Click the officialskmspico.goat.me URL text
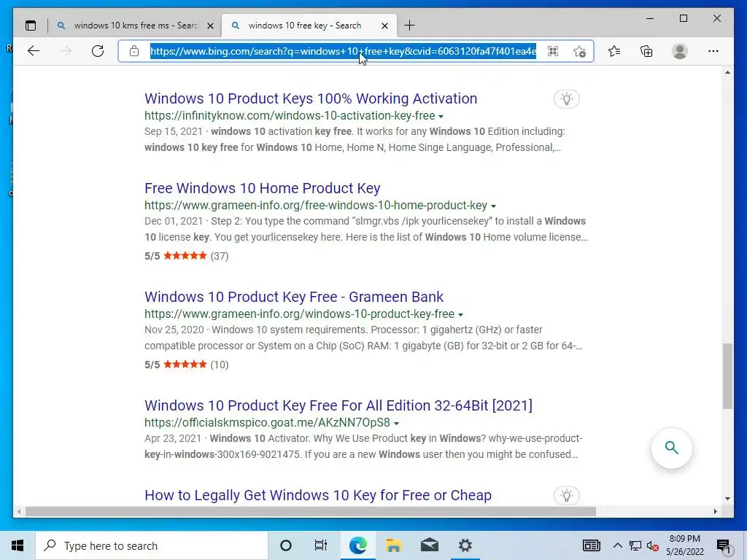This screenshot has height=560, width=747. click(267, 422)
